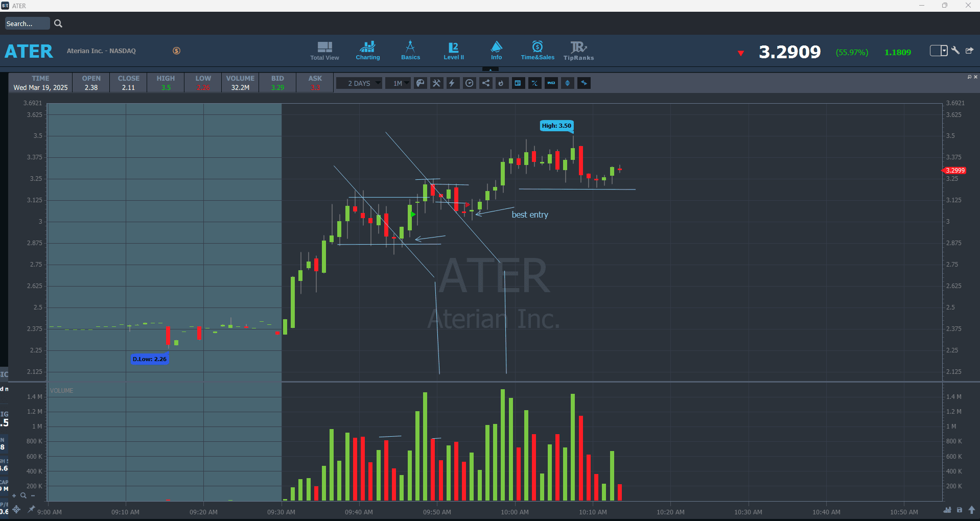Screen dimensions: 980x521
Task: Click the red down triangle price indicator
Action: [740, 53]
